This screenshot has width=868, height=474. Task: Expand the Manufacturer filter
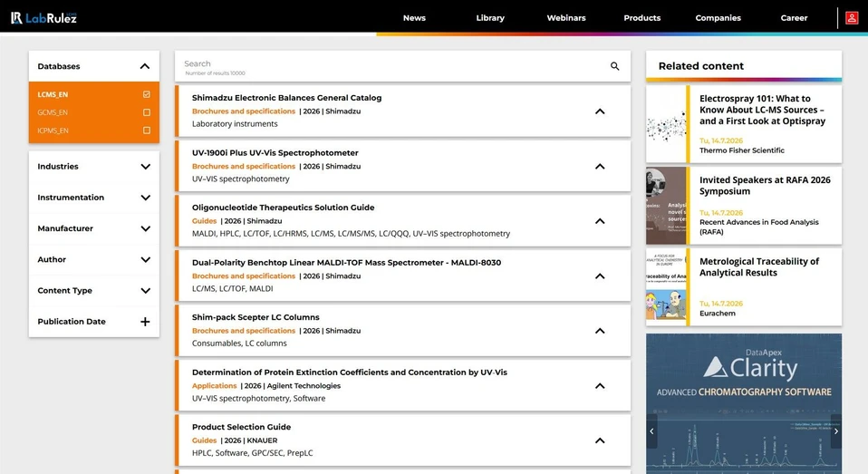coord(94,228)
